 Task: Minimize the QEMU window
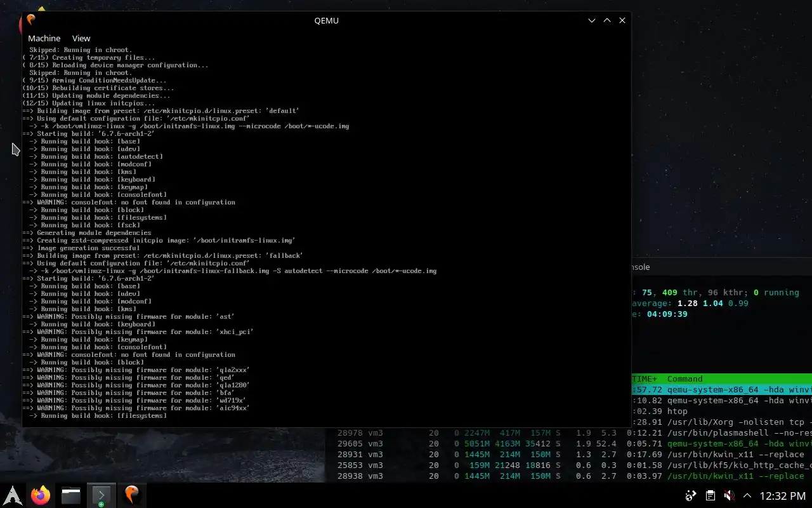coord(592,20)
